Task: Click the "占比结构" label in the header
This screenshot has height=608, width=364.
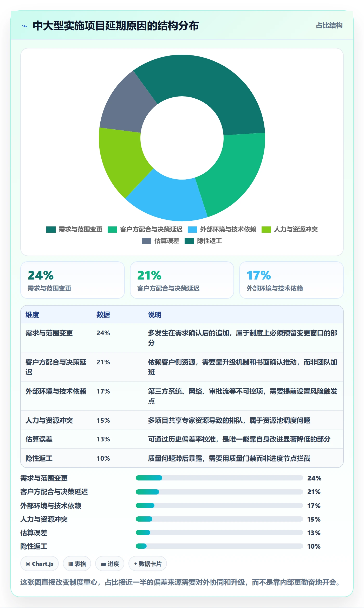Action: coord(329,26)
